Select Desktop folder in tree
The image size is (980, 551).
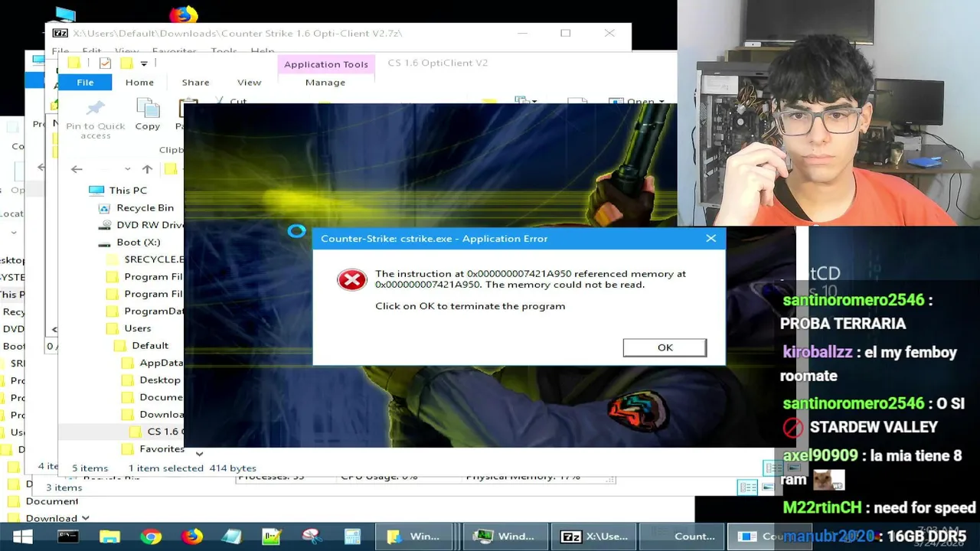[x=159, y=380]
